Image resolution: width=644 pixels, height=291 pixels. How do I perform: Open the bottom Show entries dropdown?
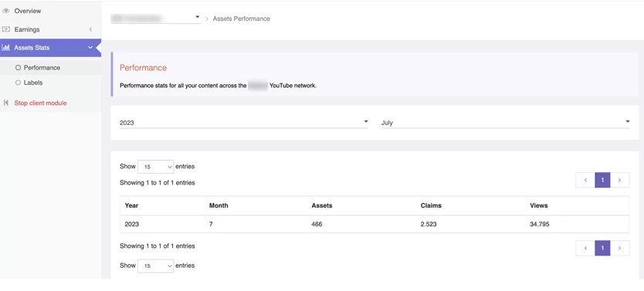click(156, 266)
